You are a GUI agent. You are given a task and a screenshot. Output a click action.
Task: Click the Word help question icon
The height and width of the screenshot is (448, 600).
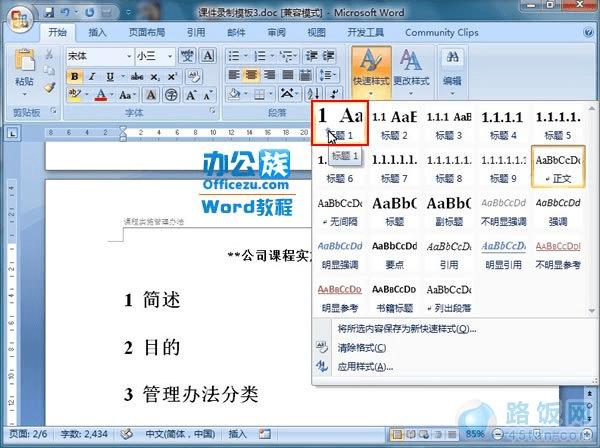coord(589,32)
